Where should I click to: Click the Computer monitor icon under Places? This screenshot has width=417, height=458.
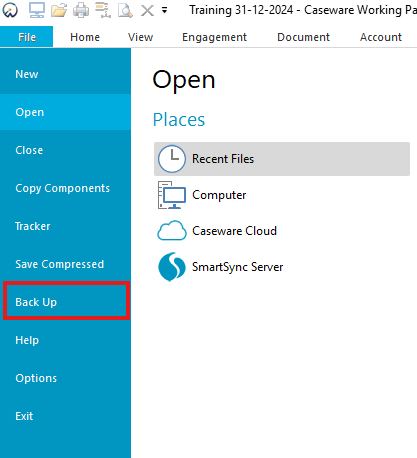click(x=172, y=195)
